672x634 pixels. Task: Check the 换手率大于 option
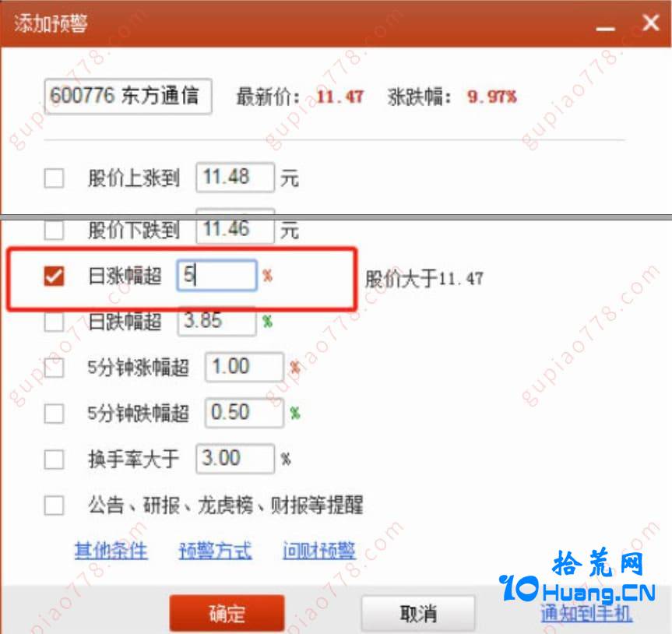coord(54,459)
